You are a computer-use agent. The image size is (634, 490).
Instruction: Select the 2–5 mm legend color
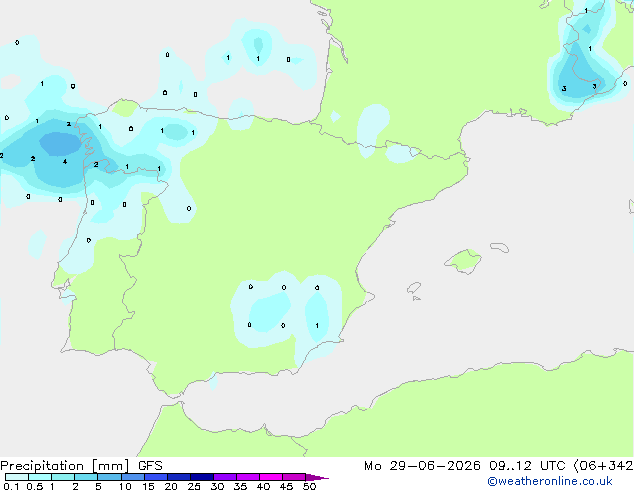(86, 477)
